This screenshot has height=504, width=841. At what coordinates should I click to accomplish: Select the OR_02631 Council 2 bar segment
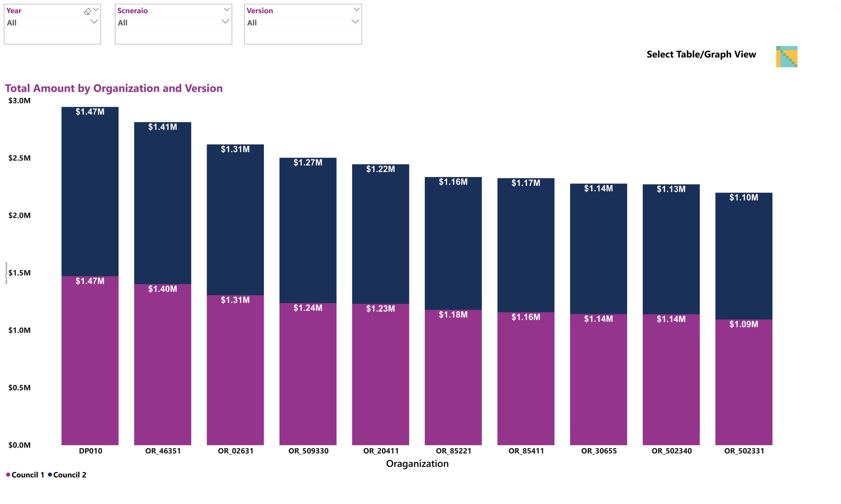(235, 220)
